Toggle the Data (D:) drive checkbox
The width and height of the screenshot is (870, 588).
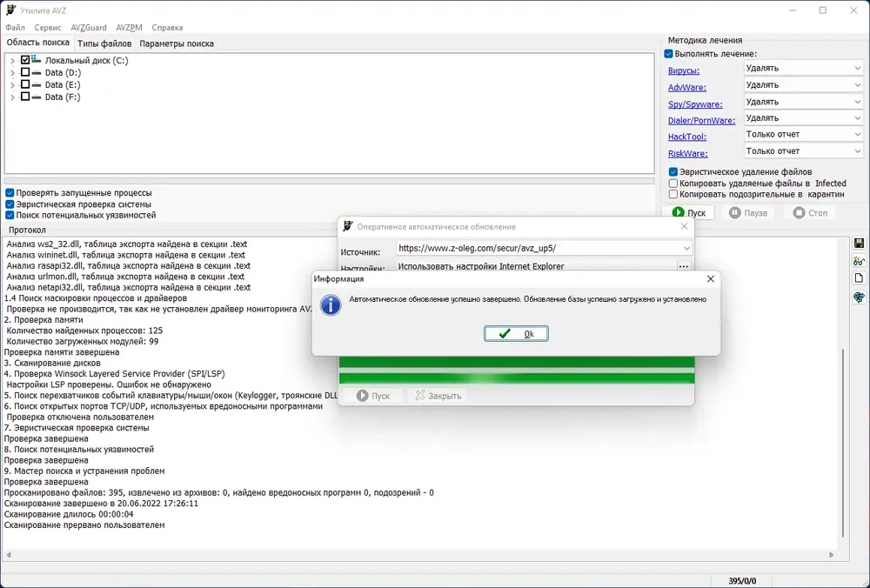click(25, 72)
